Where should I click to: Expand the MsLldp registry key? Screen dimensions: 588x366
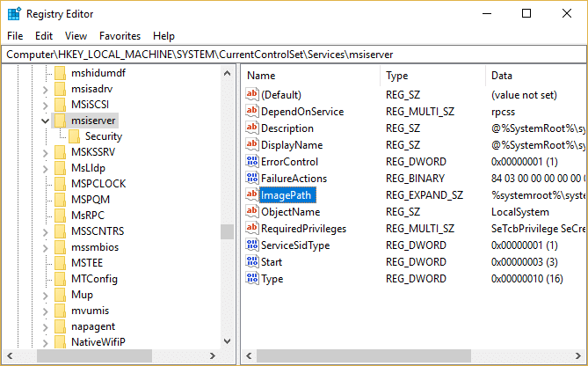pos(46,170)
